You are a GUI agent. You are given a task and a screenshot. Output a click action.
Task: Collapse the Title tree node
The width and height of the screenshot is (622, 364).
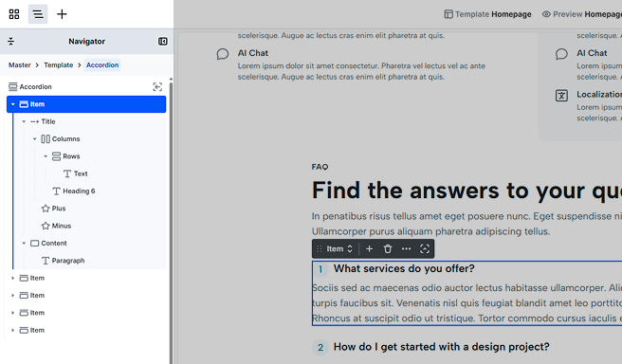click(x=24, y=121)
